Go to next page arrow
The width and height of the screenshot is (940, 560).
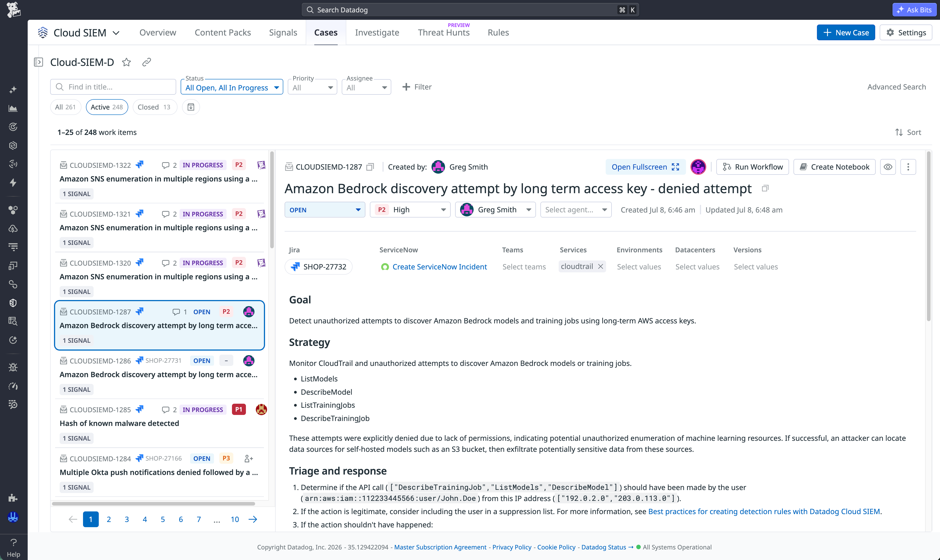click(253, 519)
